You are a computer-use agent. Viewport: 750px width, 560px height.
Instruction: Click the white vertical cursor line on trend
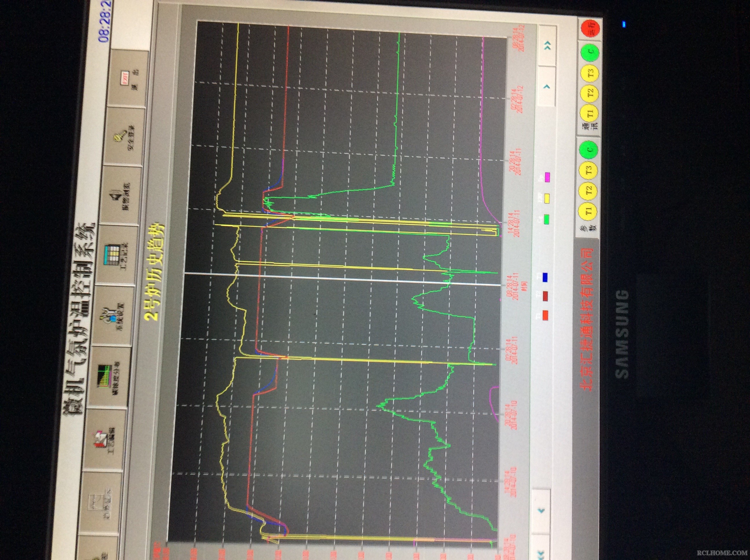tap(343, 279)
